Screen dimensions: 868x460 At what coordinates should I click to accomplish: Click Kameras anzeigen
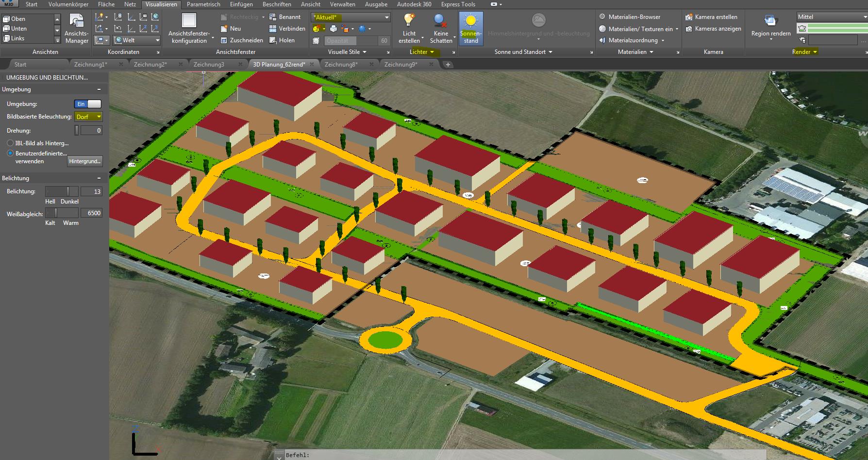713,29
